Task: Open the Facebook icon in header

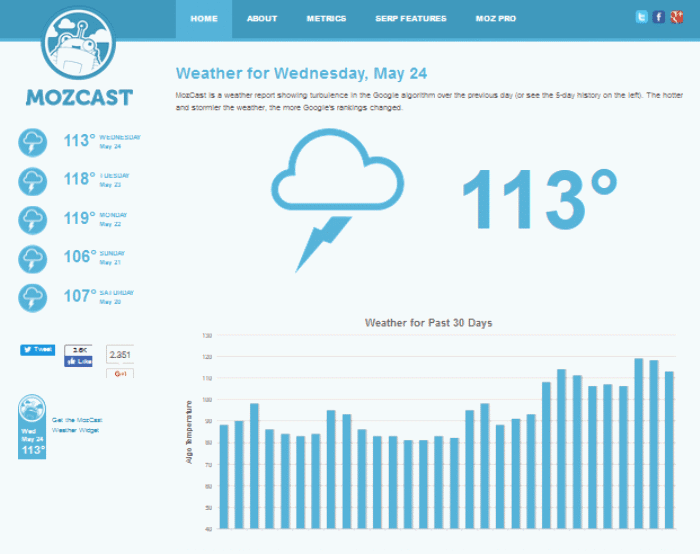Action: click(x=658, y=17)
